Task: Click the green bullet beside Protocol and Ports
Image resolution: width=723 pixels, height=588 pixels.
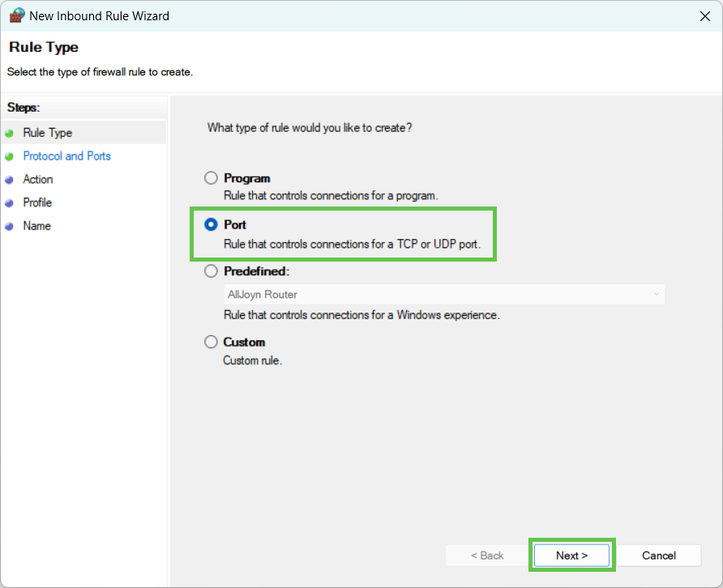Action: 9,156
